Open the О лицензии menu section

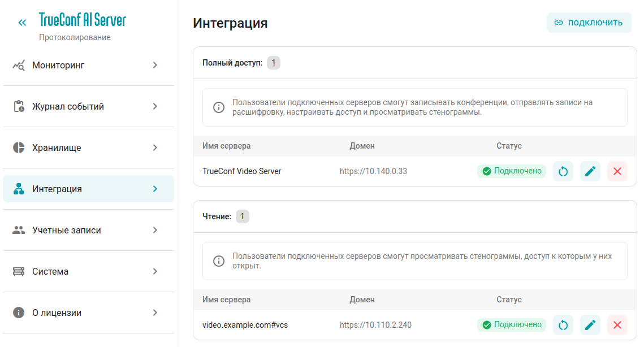88,313
